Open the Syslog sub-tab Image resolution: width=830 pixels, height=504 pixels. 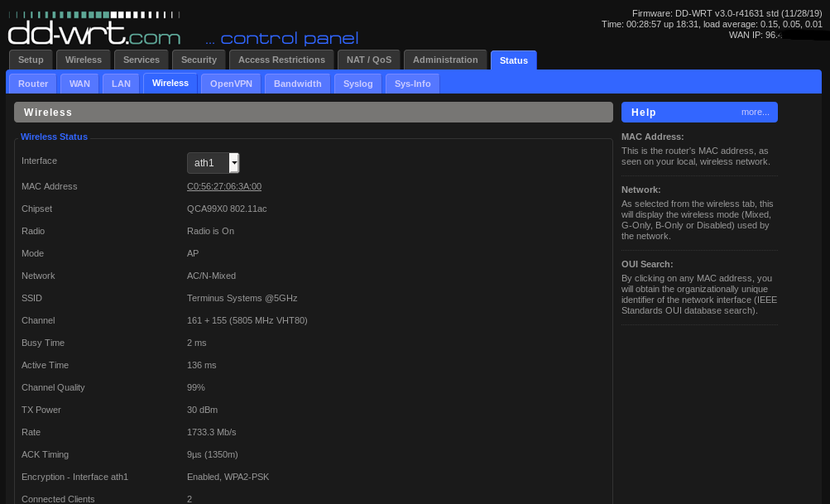(x=358, y=84)
